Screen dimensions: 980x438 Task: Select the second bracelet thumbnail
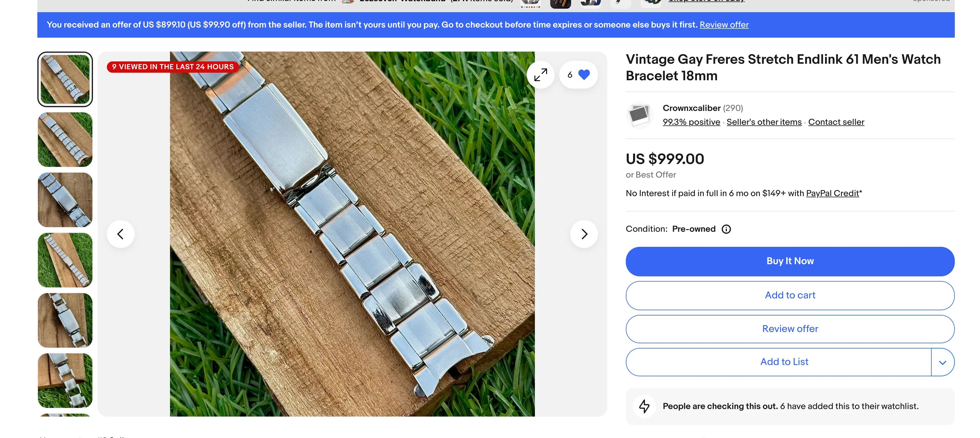[x=65, y=140]
